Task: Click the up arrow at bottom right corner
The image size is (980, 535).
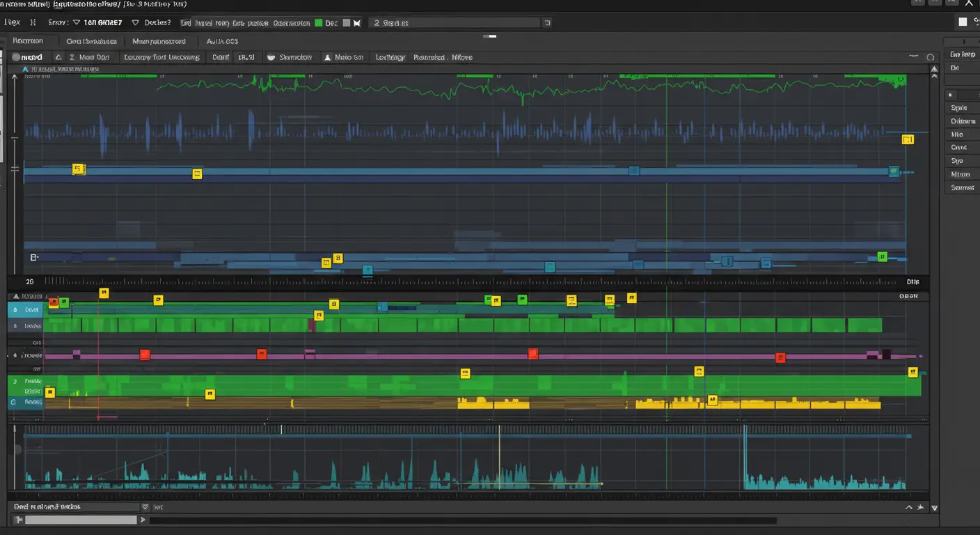Action: [x=909, y=508]
